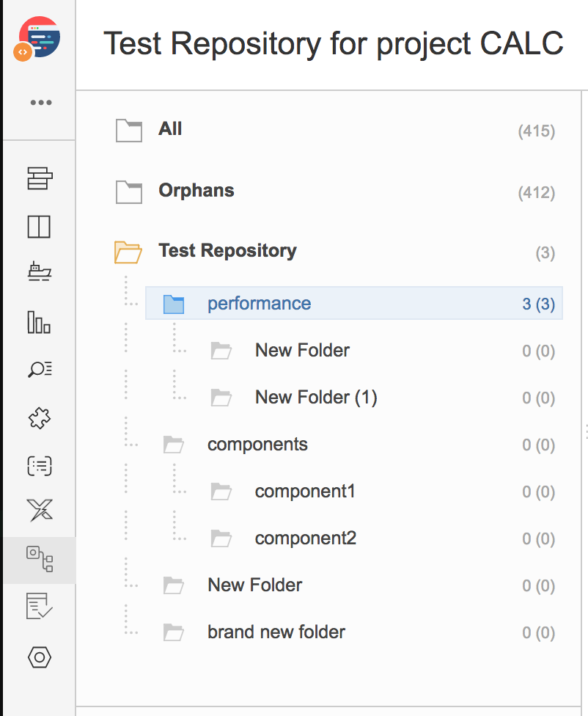Open the backlog icon in sidebar
This screenshot has height=716, width=588.
(40, 178)
